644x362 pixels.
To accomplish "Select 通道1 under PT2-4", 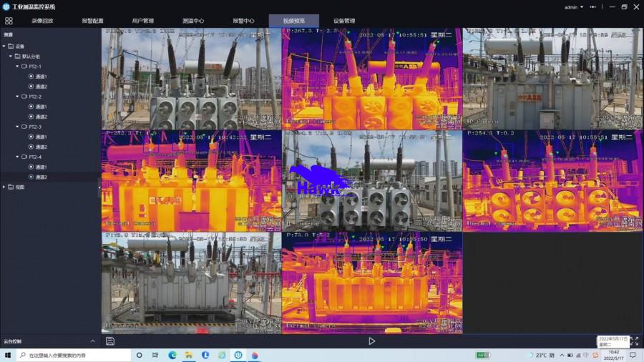I will [x=41, y=167].
